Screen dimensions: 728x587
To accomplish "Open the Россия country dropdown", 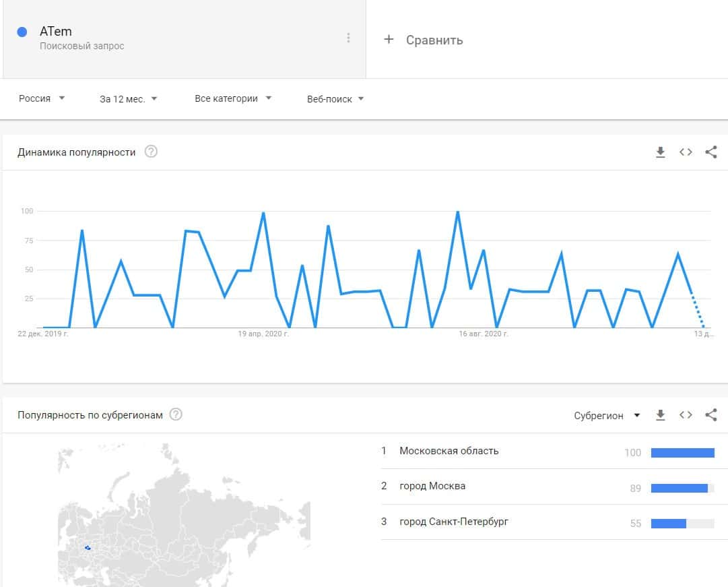I will pyautogui.click(x=42, y=98).
